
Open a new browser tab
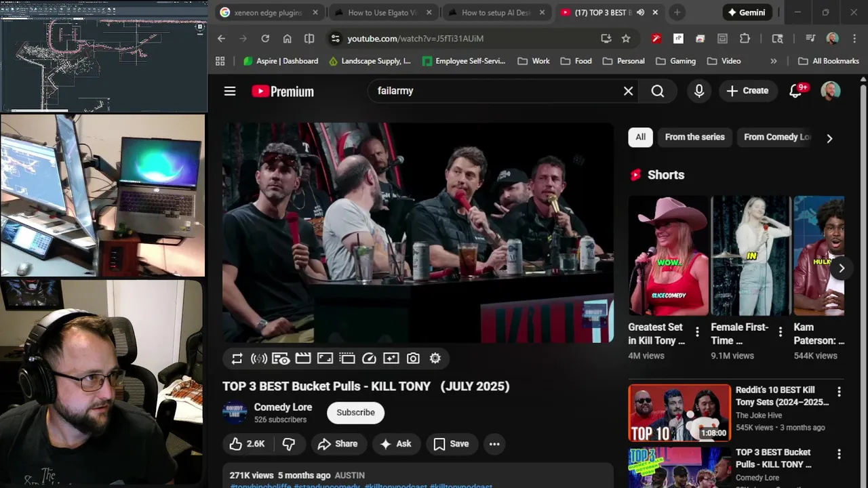[677, 12]
